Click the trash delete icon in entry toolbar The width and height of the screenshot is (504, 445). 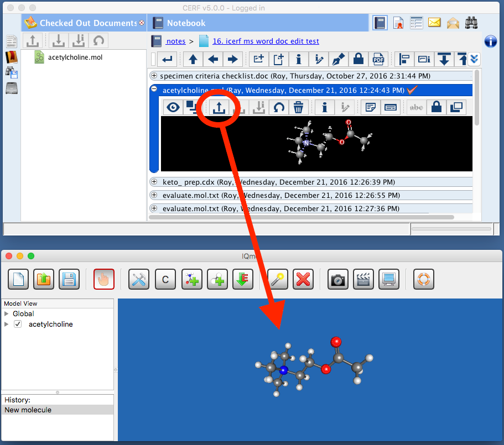(298, 107)
